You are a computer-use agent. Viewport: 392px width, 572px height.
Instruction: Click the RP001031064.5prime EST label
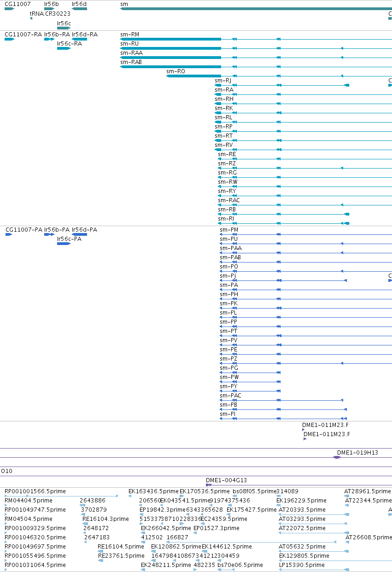(35, 565)
